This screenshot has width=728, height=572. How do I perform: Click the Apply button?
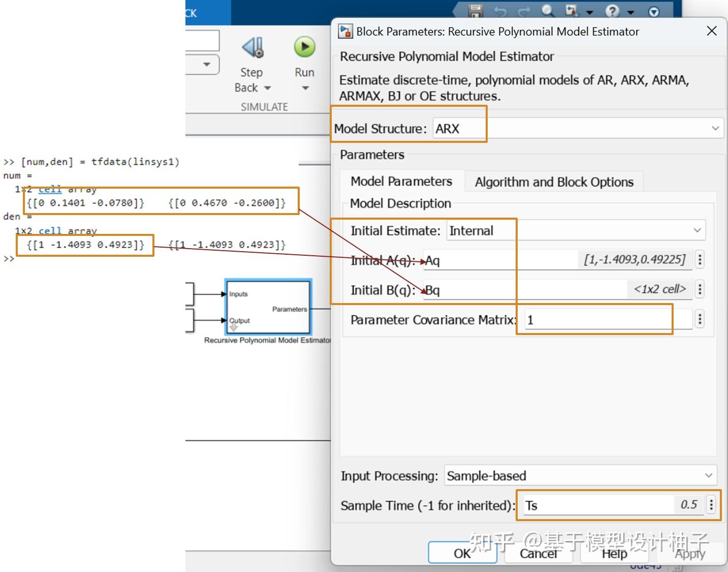(x=689, y=554)
